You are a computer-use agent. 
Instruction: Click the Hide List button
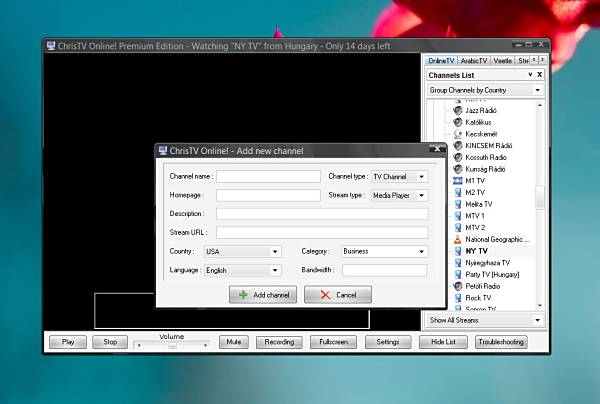tap(443, 342)
